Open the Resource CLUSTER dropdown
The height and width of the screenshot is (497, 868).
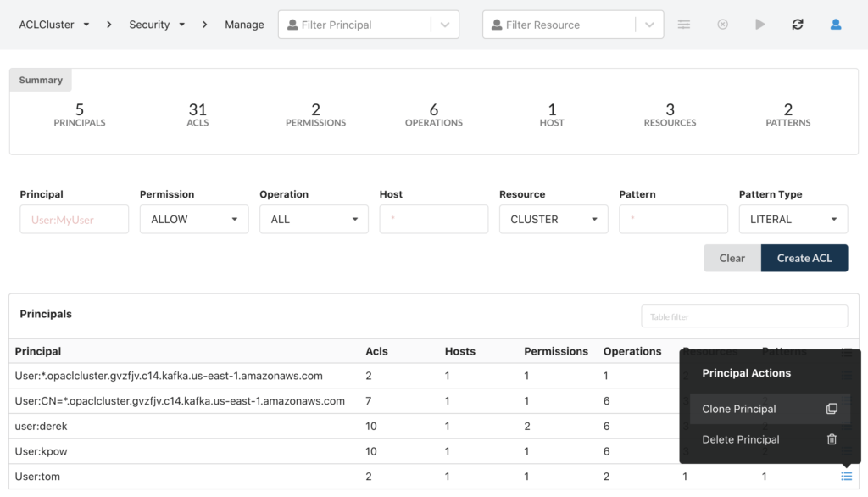point(554,219)
